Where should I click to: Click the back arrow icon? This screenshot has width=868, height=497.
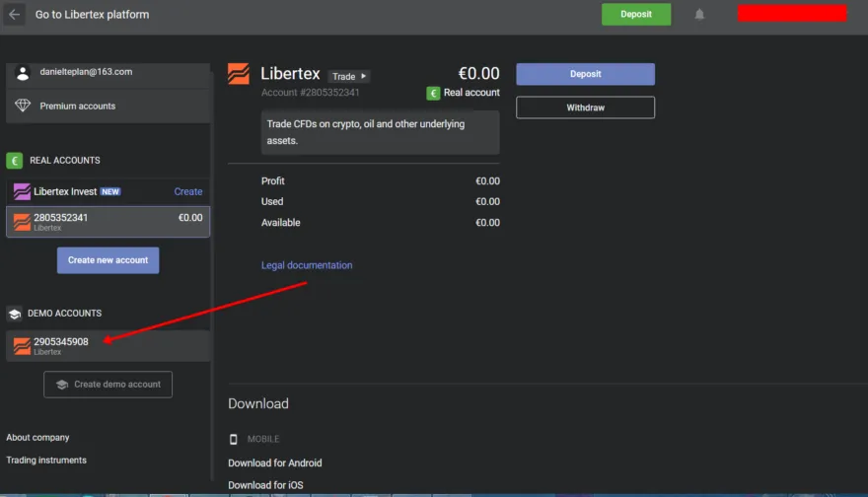15,15
